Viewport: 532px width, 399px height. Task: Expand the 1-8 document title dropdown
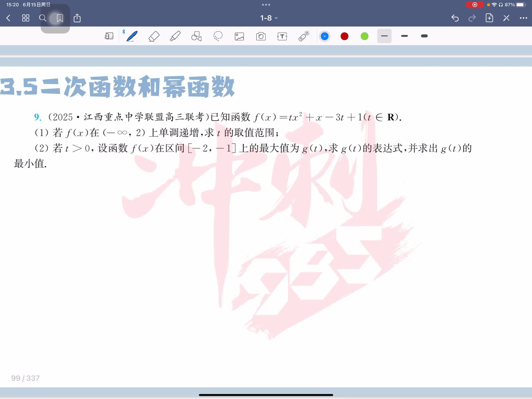268,18
